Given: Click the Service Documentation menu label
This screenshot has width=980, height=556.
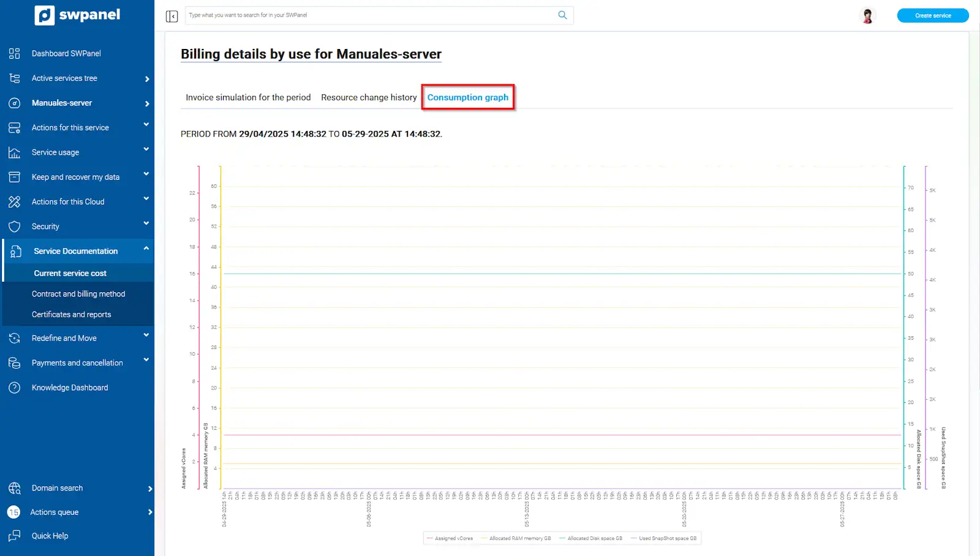Looking at the screenshot, I should [x=76, y=251].
